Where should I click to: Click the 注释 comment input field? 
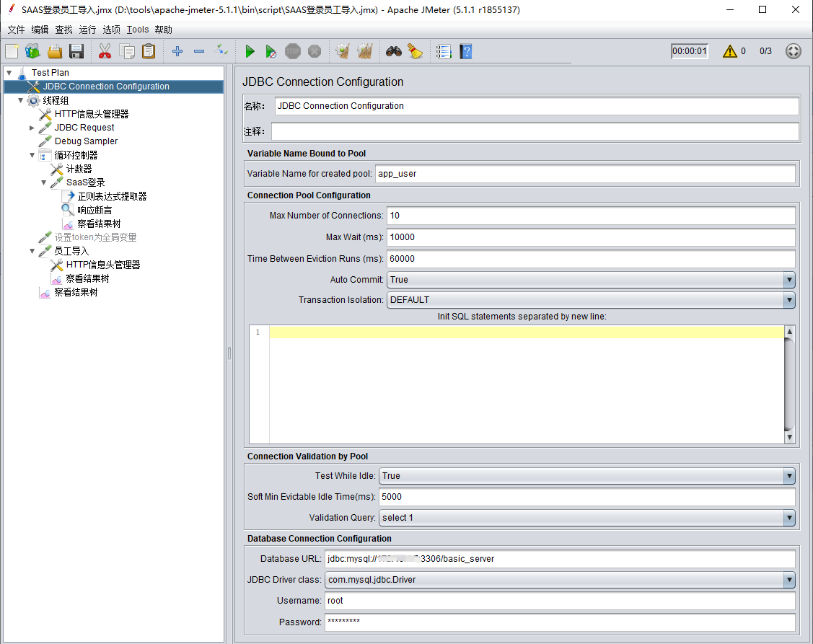pyautogui.click(x=535, y=131)
